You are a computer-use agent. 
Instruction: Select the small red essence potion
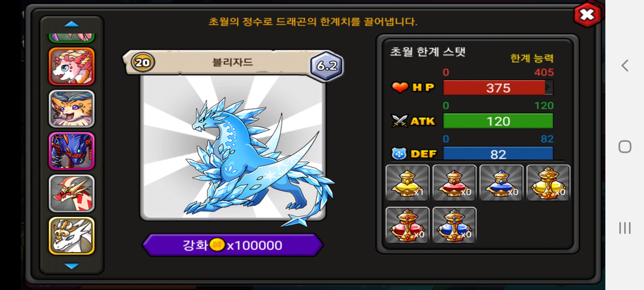(x=454, y=183)
